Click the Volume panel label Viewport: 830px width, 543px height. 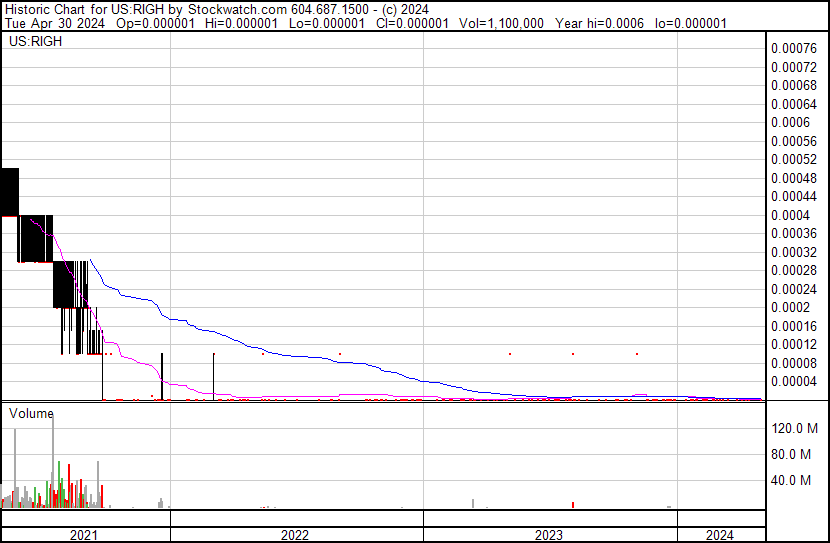point(31,412)
